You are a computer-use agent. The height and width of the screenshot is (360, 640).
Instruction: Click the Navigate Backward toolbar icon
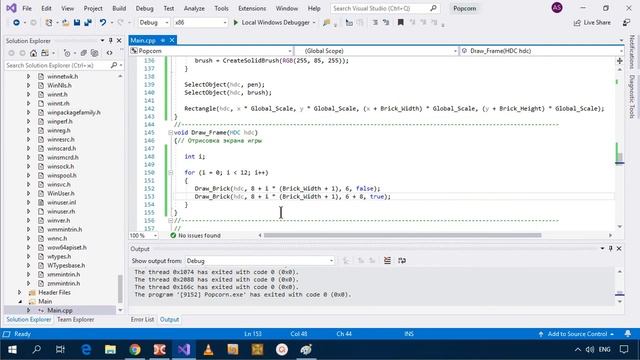[x=16, y=22]
